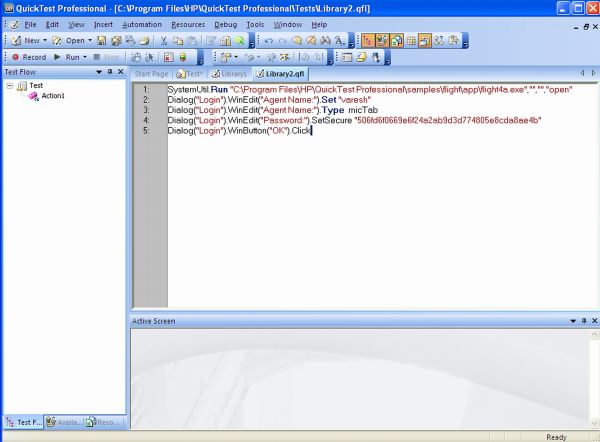600x442 pixels.
Task: Start Low Level Recording icon
Action: tap(149, 57)
